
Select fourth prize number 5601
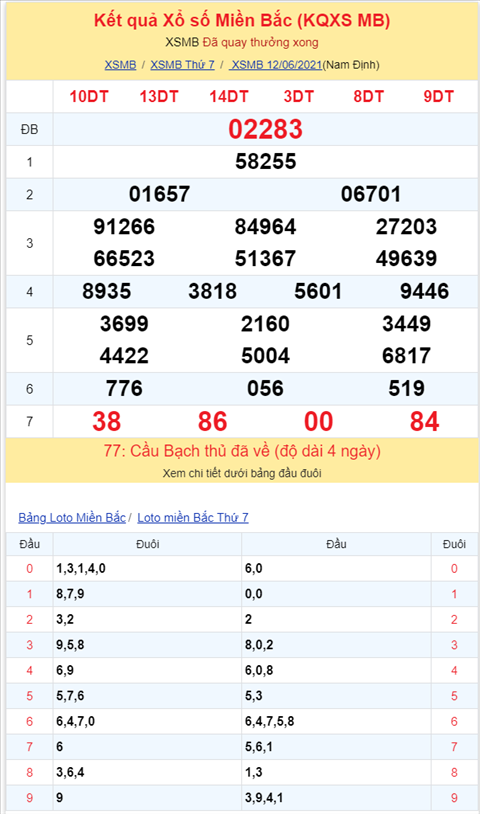click(318, 291)
